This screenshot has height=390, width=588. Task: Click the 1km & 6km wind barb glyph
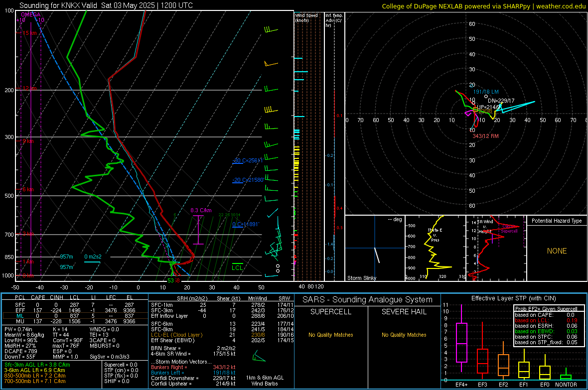(259, 356)
